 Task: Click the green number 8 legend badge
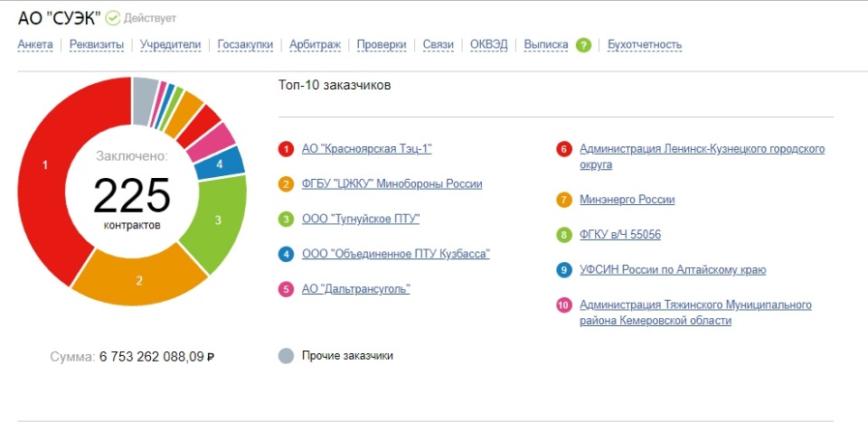point(563,235)
